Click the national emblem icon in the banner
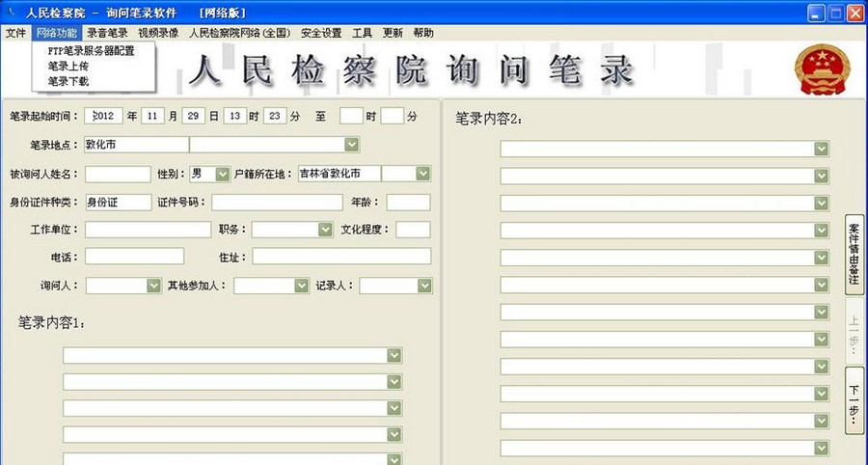 point(823,69)
